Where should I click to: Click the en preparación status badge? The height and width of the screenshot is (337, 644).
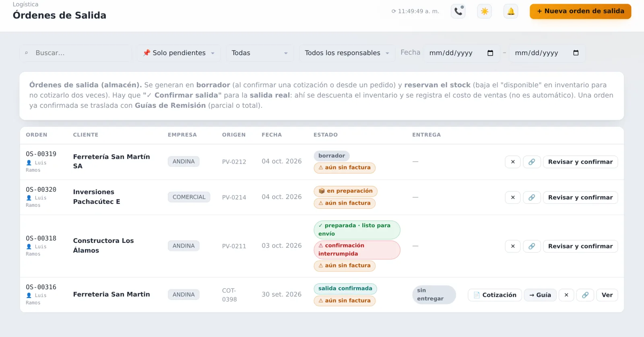coord(345,191)
